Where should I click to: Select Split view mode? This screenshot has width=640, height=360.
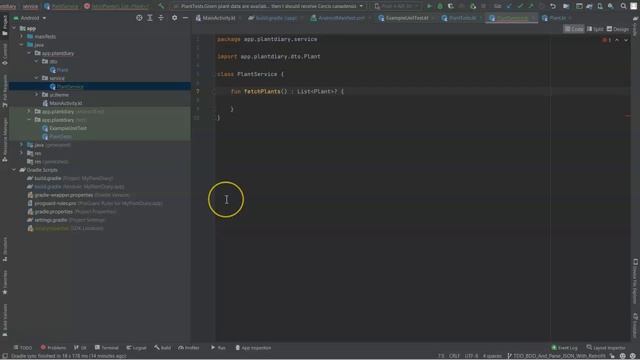click(595, 29)
